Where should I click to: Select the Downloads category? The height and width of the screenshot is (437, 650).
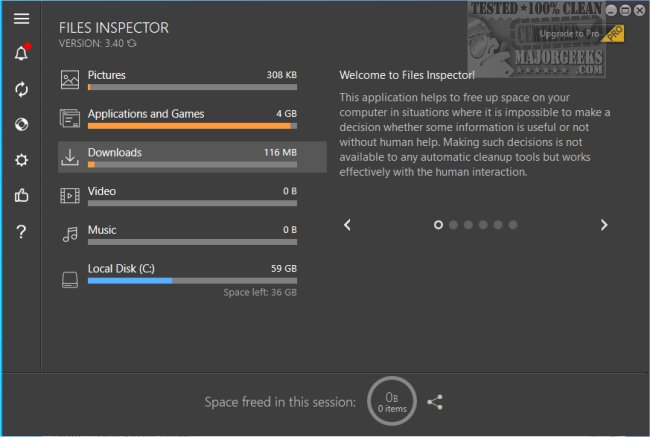point(192,157)
